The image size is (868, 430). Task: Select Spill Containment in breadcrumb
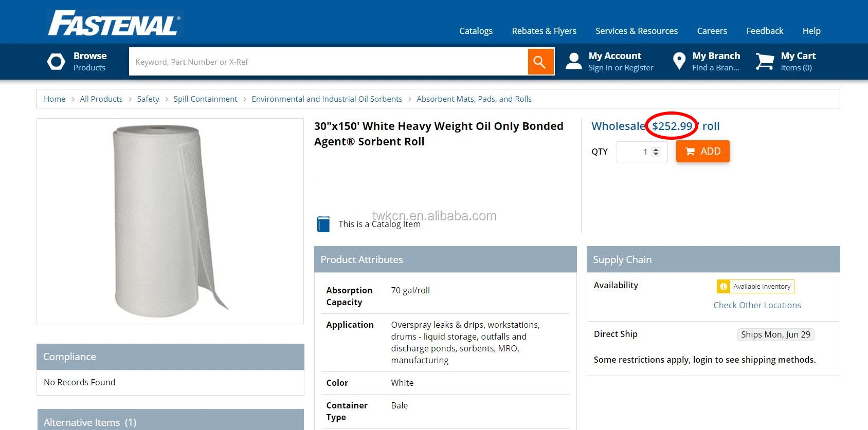[x=205, y=99]
